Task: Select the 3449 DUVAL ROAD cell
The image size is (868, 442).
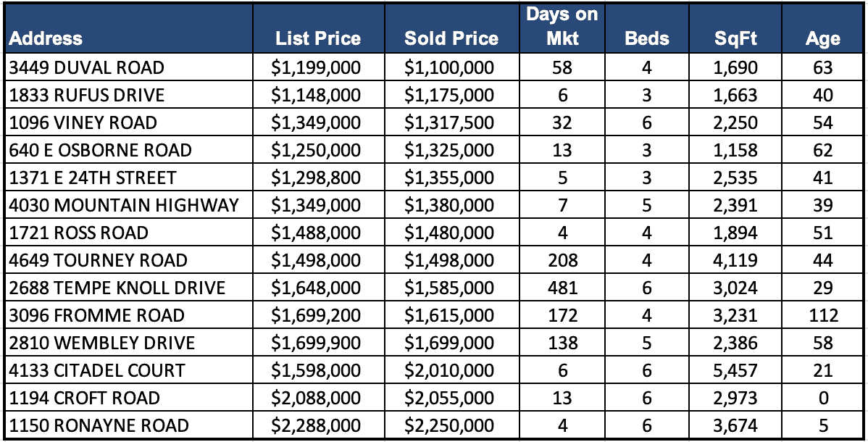Action: [x=87, y=68]
